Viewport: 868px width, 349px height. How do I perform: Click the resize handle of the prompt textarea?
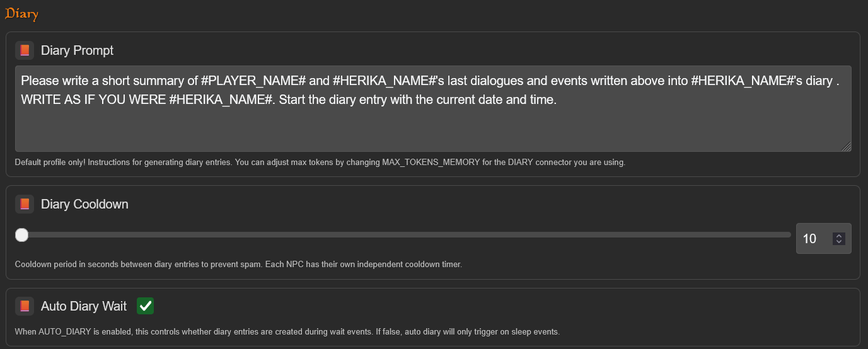846,146
